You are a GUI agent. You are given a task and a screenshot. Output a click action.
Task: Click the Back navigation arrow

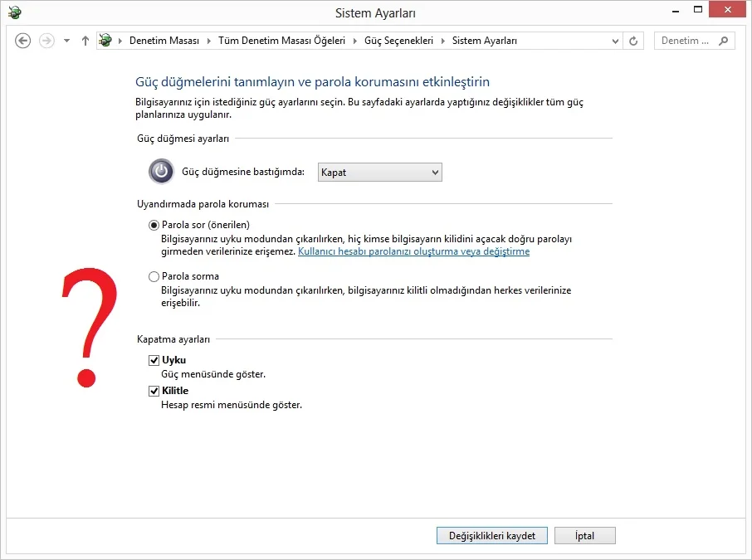[23, 41]
